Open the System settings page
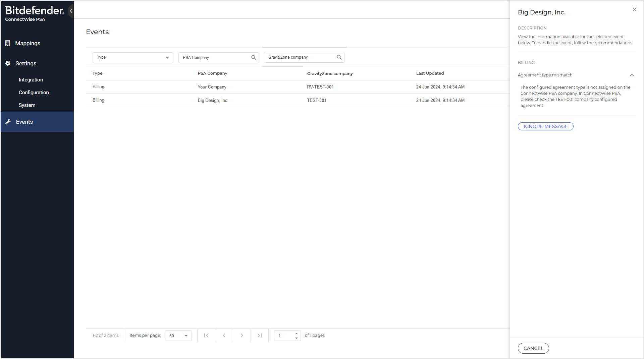This screenshot has height=359, width=644. pyautogui.click(x=27, y=105)
